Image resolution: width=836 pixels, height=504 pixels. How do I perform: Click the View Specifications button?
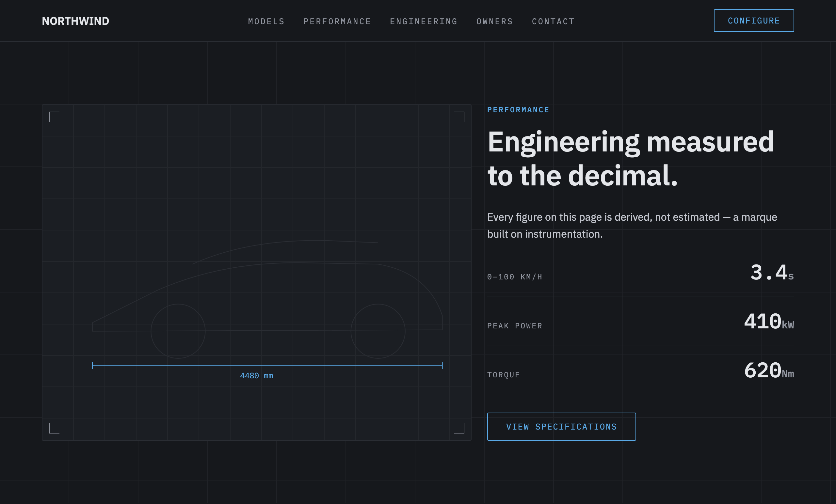click(x=561, y=427)
